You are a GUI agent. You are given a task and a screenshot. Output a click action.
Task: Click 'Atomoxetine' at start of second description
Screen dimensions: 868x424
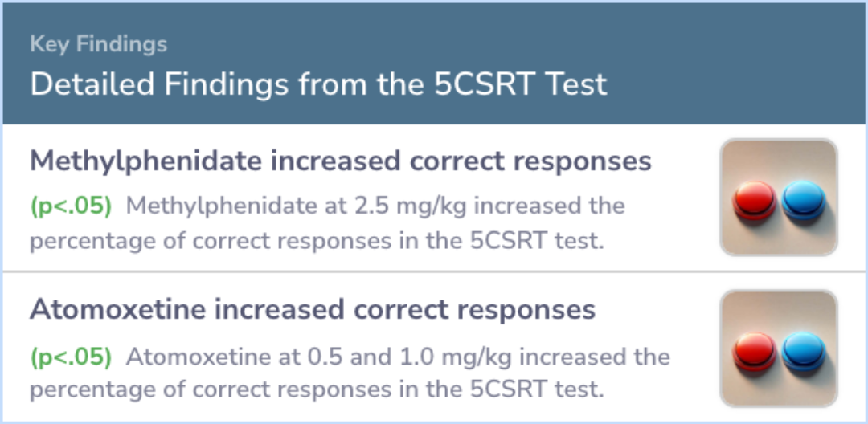coord(189,357)
